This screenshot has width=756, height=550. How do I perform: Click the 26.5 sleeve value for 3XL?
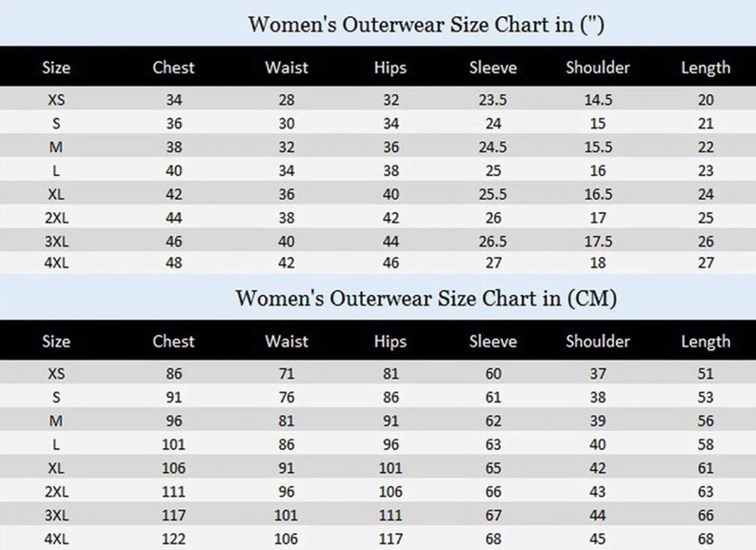pyautogui.click(x=493, y=241)
